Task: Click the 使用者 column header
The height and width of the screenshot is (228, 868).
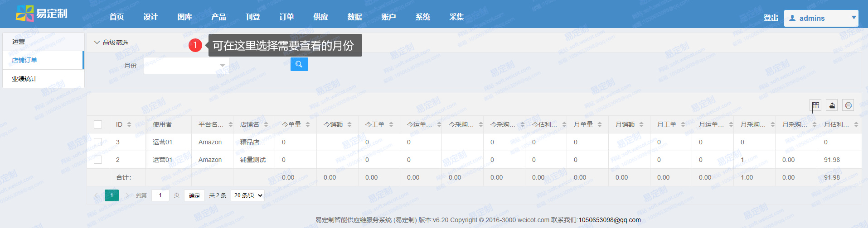Action: pos(162,124)
